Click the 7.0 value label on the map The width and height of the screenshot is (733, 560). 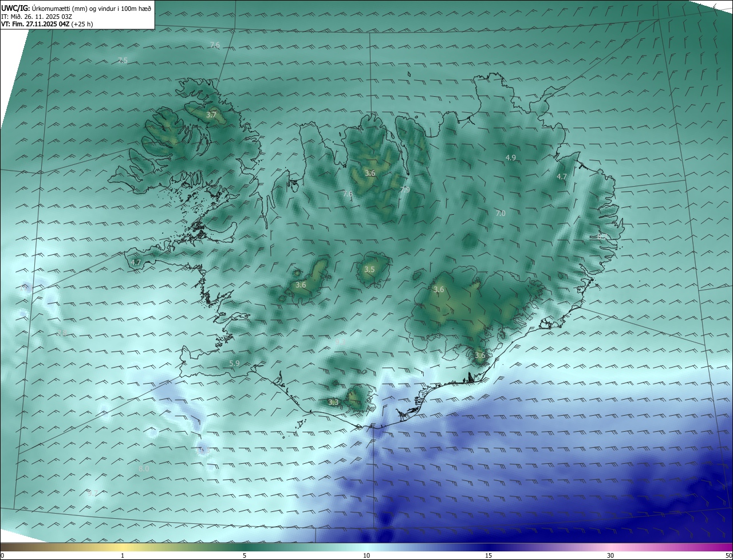(501, 213)
